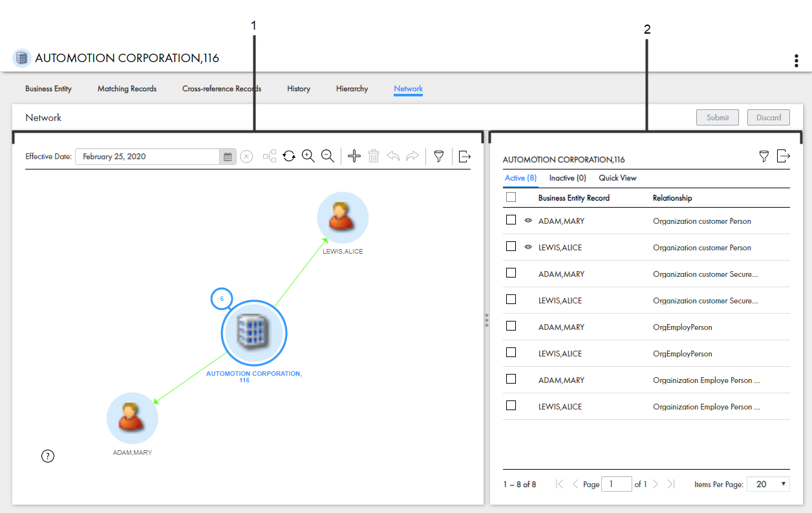This screenshot has width=812, height=513.
Task: Click the export icon in the network toolbar
Action: [464, 156]
